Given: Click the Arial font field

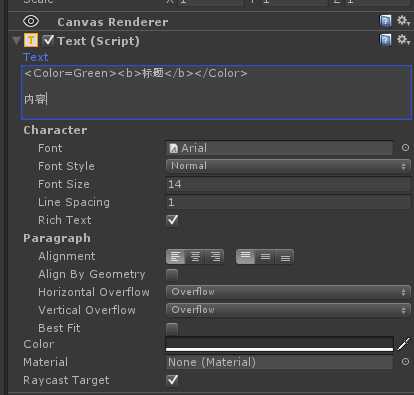Looking at the screenshot, I should [279, 148].
